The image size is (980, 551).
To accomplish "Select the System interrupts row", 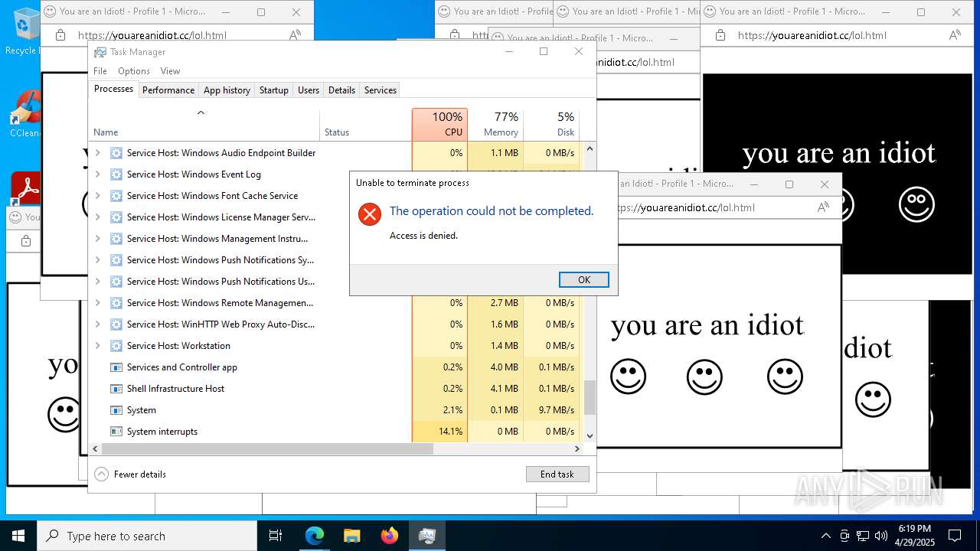I will coord(336,432).
